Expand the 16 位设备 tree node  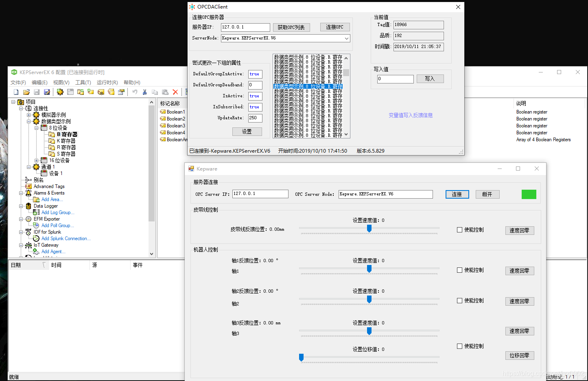(x=36, y=160)
